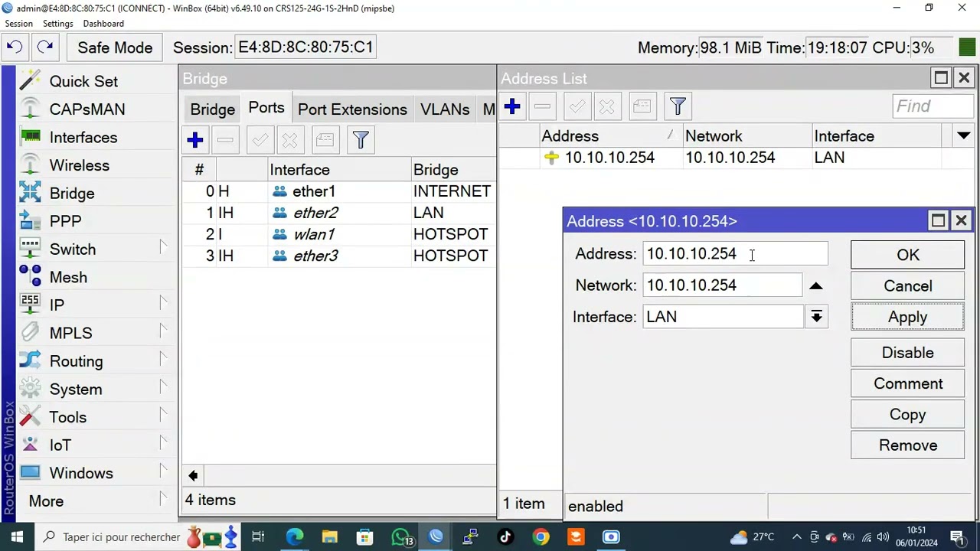Open the Routing sidebar entry
The image size is (980, 551).
(76, 361)
